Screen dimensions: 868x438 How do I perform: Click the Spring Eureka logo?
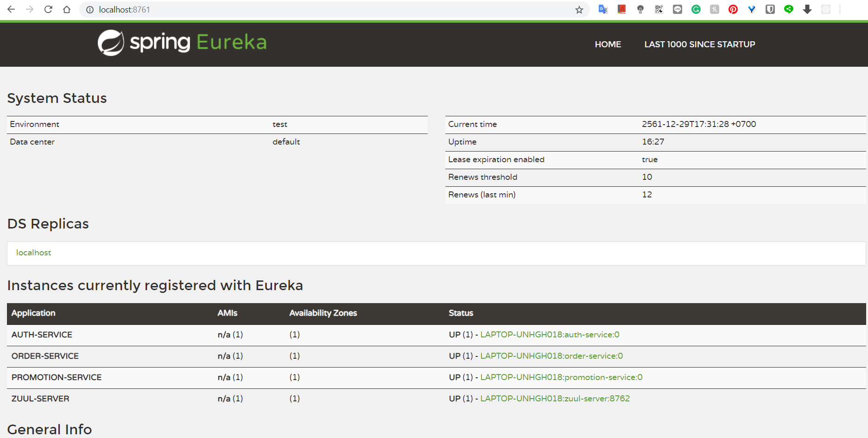coord(182,43)
